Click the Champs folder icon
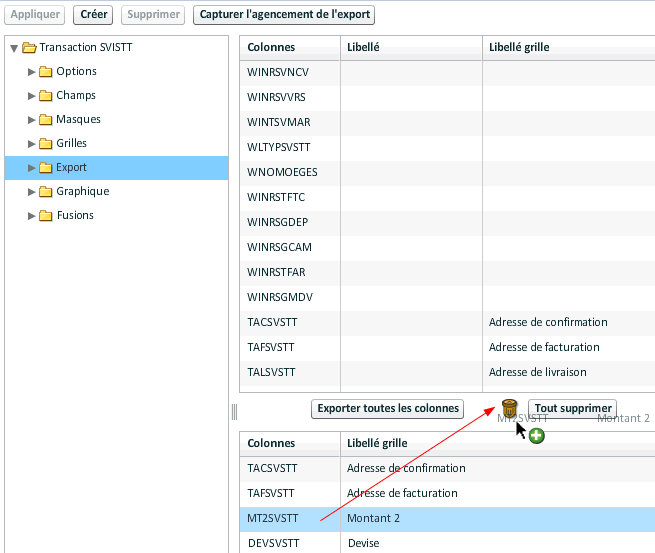The image size is (655, 553). coord(45,96)
